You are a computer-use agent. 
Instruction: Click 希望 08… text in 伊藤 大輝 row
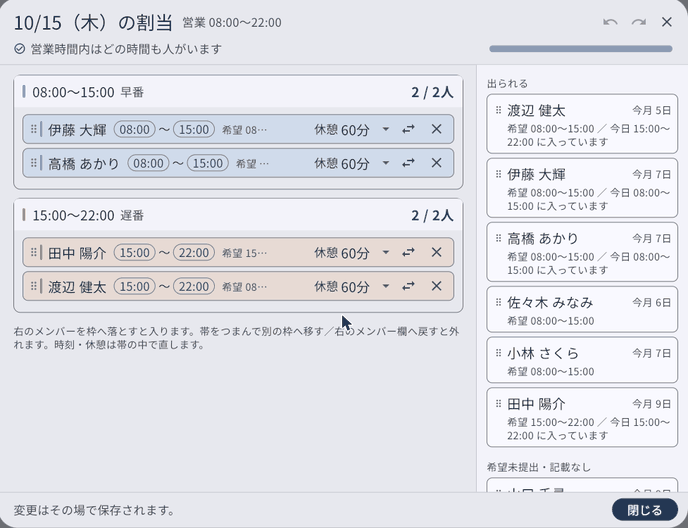[x=244, y=130]
